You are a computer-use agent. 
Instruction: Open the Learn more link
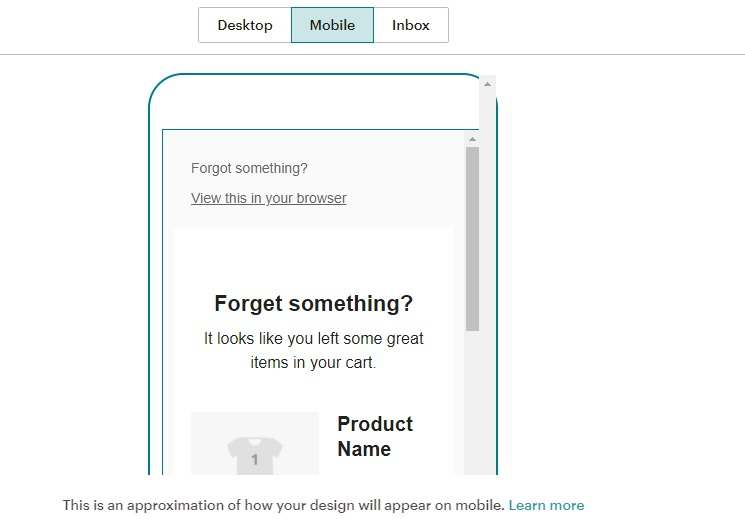coord(546,505)
